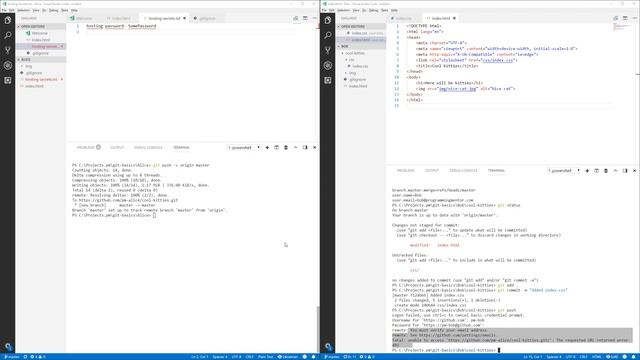
Task: Close right window terminal panel
Action: coord(634,171)
